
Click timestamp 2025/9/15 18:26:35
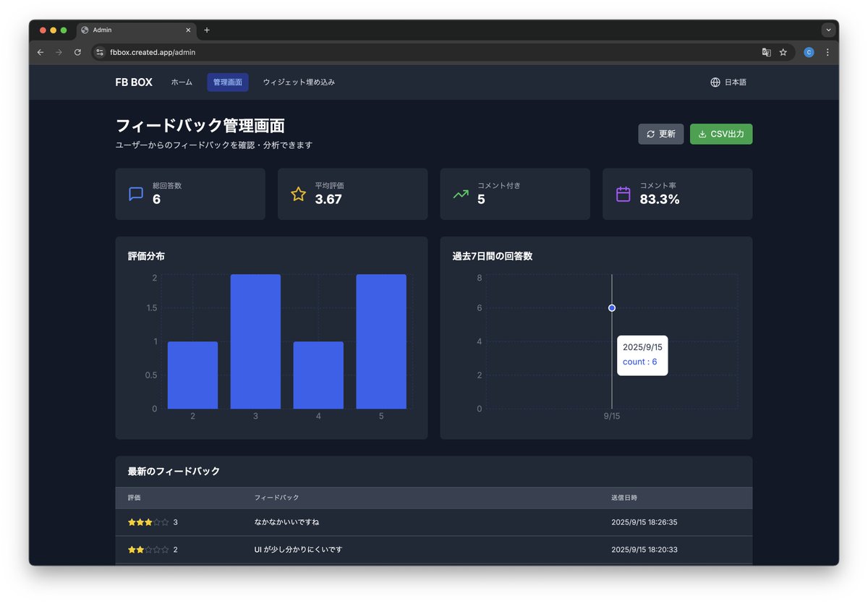644,522
